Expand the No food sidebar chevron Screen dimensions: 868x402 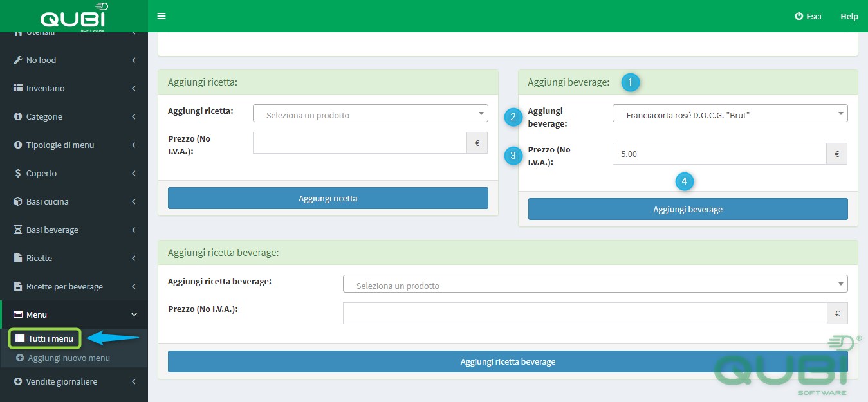pyautogui.click(x=134, y=60)
